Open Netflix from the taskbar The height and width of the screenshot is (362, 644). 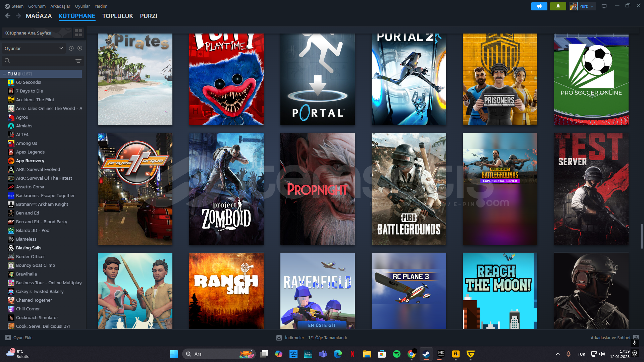[353, 354]
